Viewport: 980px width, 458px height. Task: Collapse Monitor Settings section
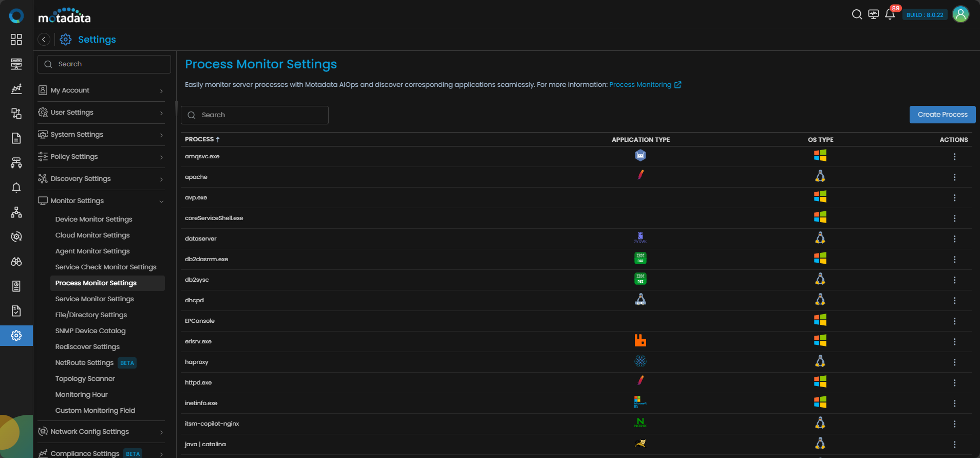(101, 201)
